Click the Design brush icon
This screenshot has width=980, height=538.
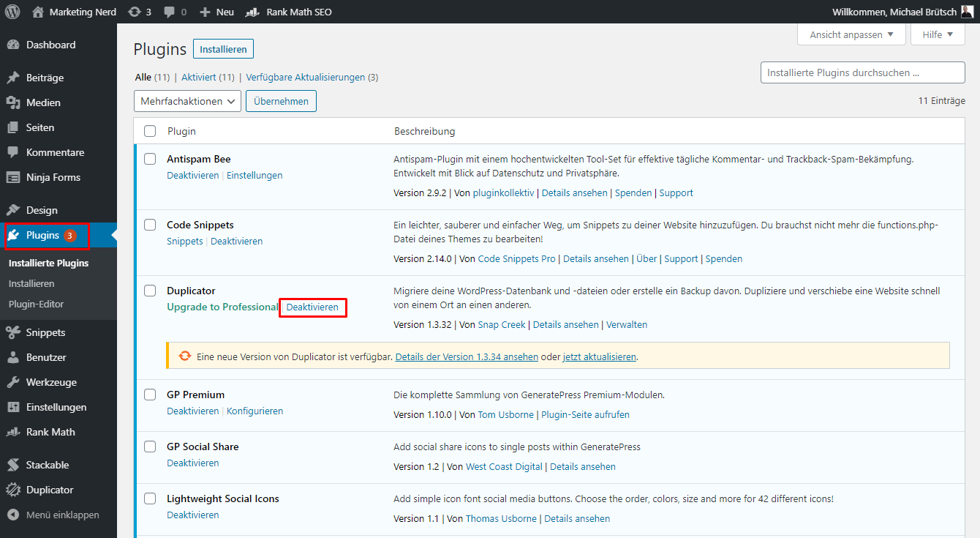[13, 210]
